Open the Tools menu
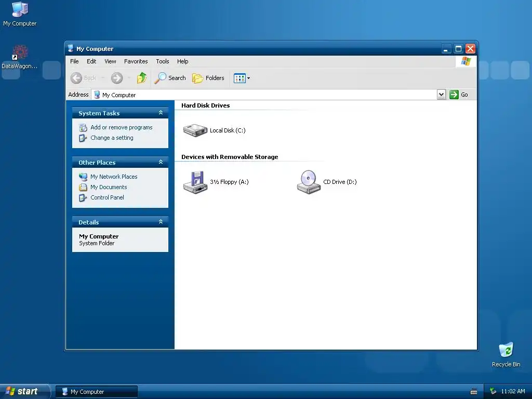Viewport: 532px width, 399px height. [163, 61]
